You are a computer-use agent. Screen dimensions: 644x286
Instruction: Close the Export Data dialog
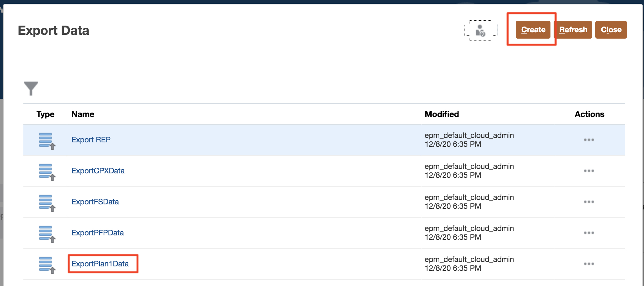click(611, 30)
